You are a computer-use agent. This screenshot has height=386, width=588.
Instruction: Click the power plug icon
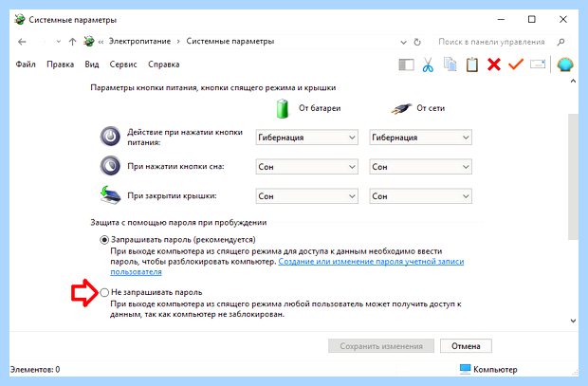coord(401,108)
